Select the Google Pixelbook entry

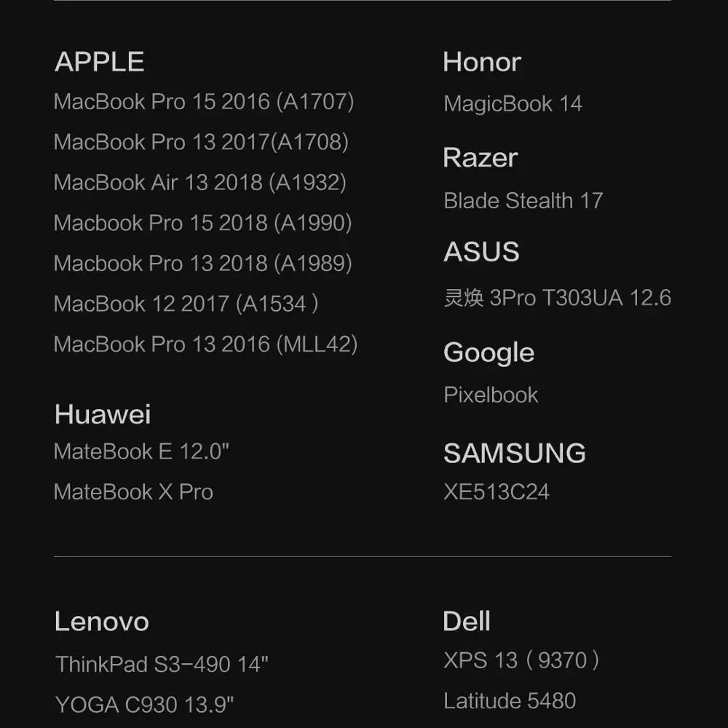491,395
